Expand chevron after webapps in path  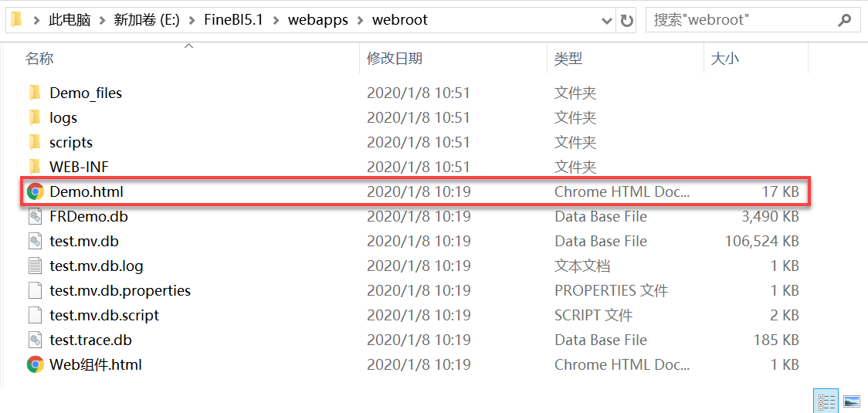pyautogui.click(x=360, y=21)
